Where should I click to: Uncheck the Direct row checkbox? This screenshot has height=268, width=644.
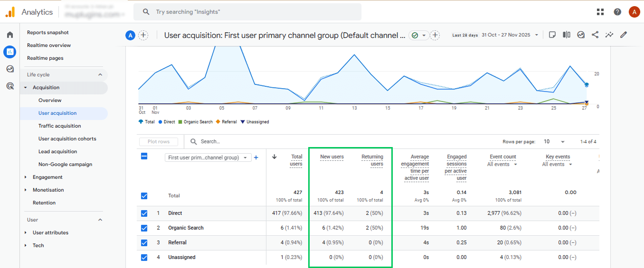tap(144, 213)
